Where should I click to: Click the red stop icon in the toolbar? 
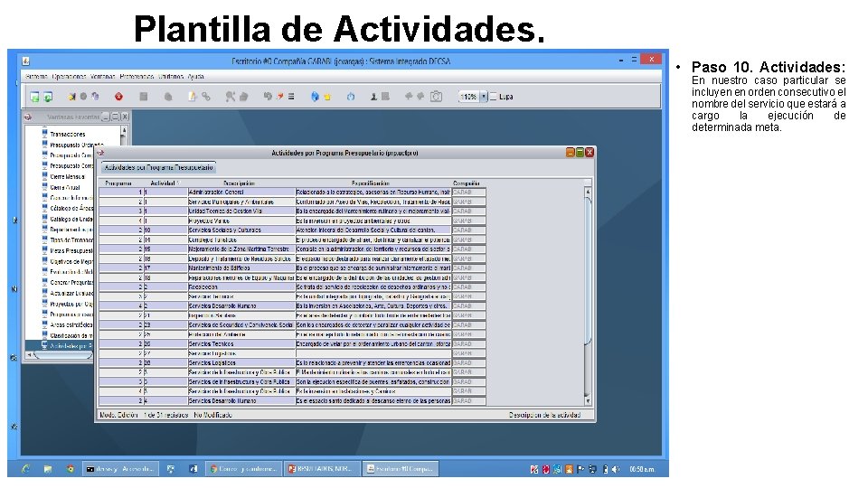118,97
